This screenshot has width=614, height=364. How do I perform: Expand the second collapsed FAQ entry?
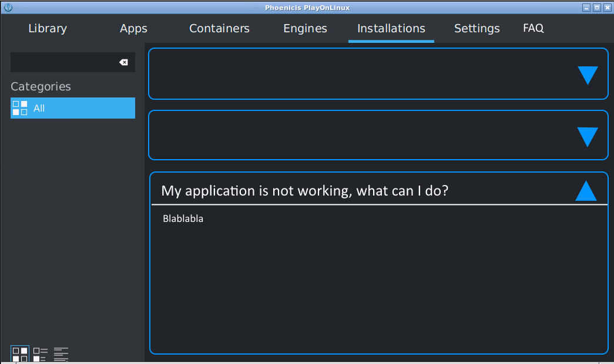click(587, 137)
